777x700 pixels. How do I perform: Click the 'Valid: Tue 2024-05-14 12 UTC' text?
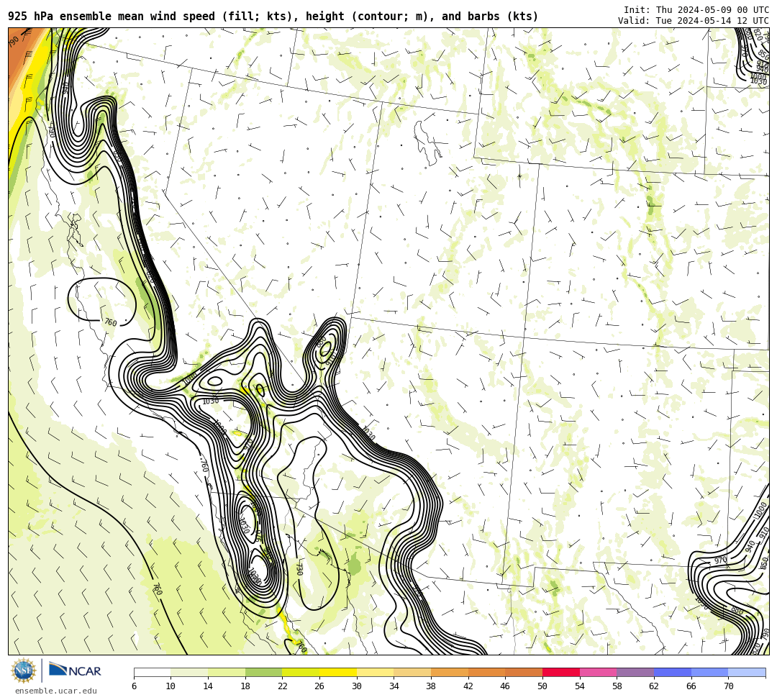[x=694, y=21]
